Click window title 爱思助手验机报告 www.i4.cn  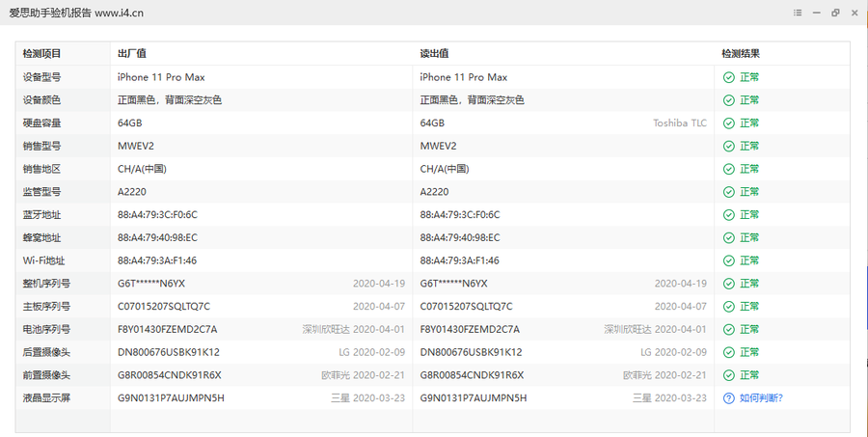coord(76,13)
